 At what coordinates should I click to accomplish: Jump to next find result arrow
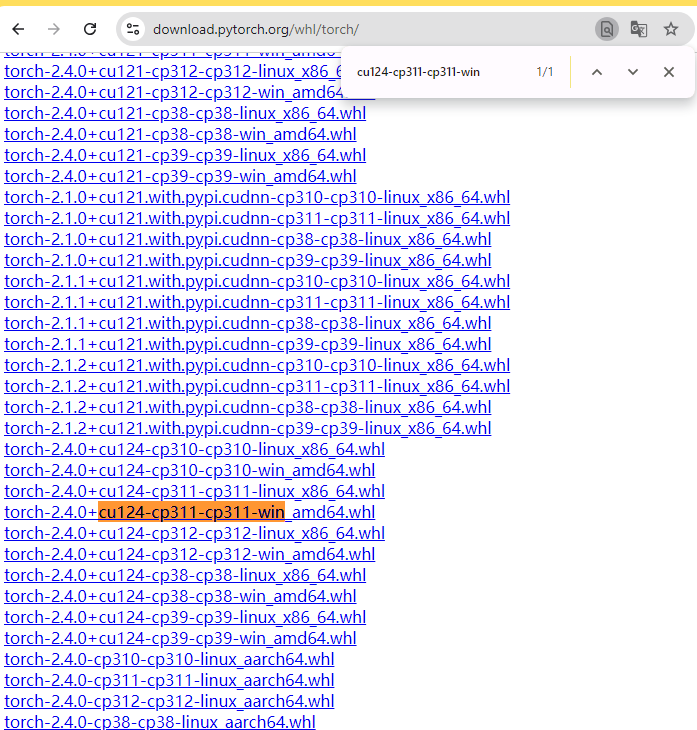point(633,72)
